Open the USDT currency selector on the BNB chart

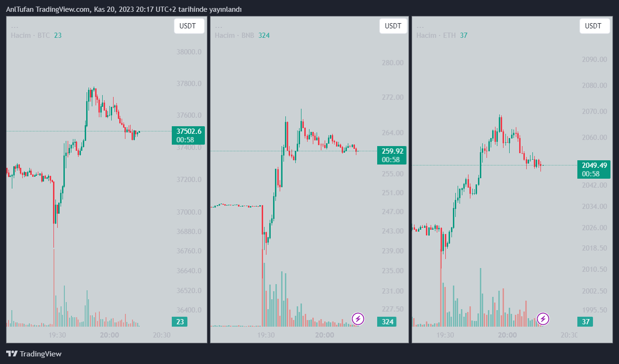point(393,26)
